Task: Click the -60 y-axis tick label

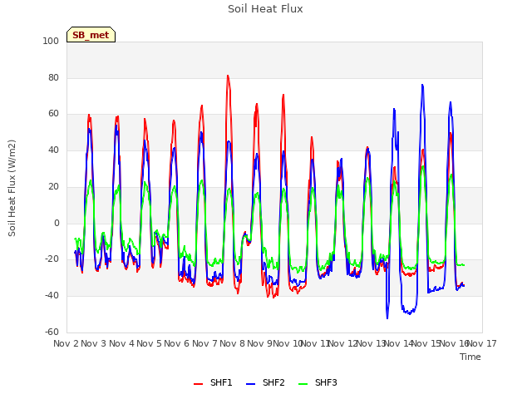Action: (x=52, y=332)
